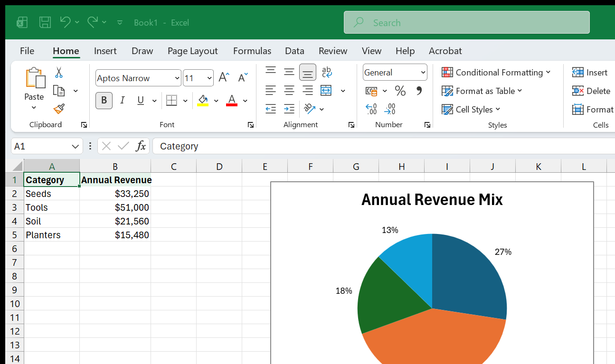
Task: Switch to the Page Layout tab
Action: (x=192, y=51)
